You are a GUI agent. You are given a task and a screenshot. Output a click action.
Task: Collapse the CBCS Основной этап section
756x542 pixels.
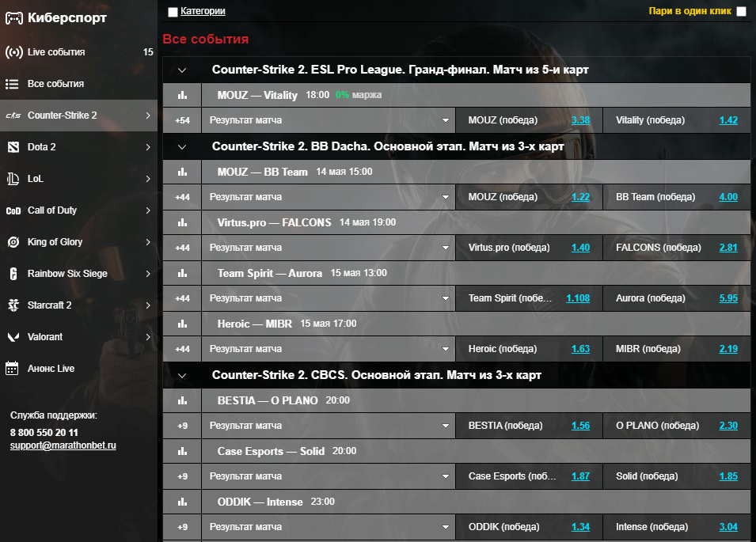click(x=182, y=375)
